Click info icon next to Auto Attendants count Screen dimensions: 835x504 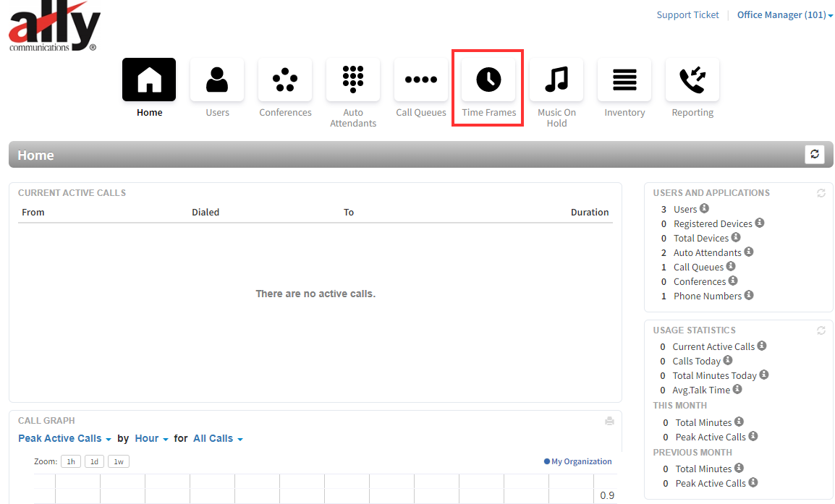click(749, 251)
